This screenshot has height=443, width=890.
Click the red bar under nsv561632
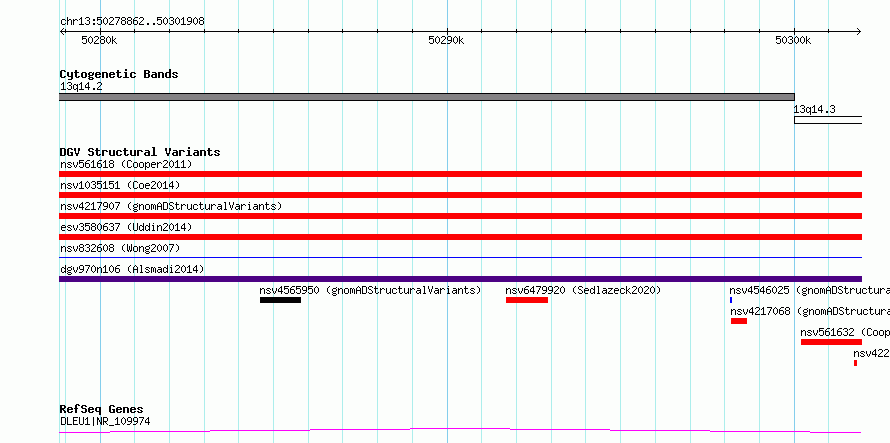pos(832,342)
